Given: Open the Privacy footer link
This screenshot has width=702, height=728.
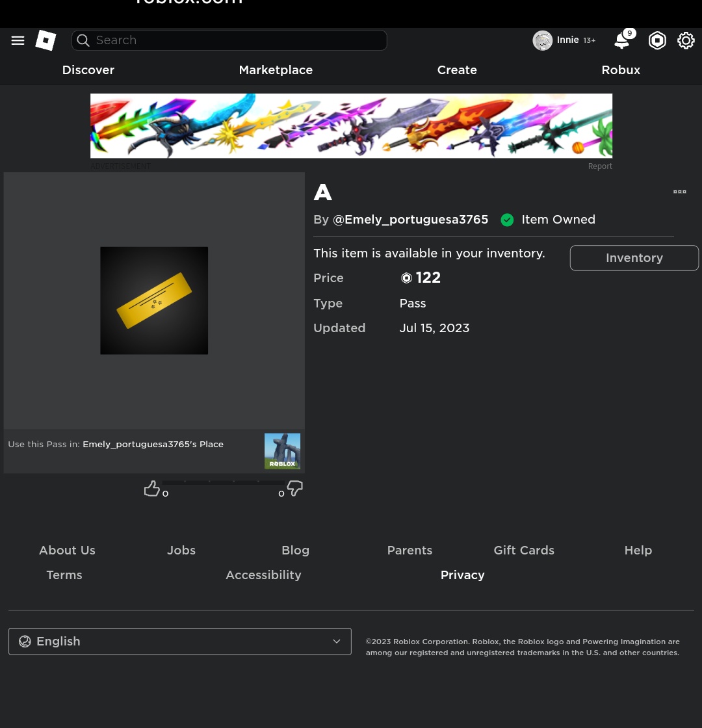Looking at the screenshot, I should click(x=462, y=575).
